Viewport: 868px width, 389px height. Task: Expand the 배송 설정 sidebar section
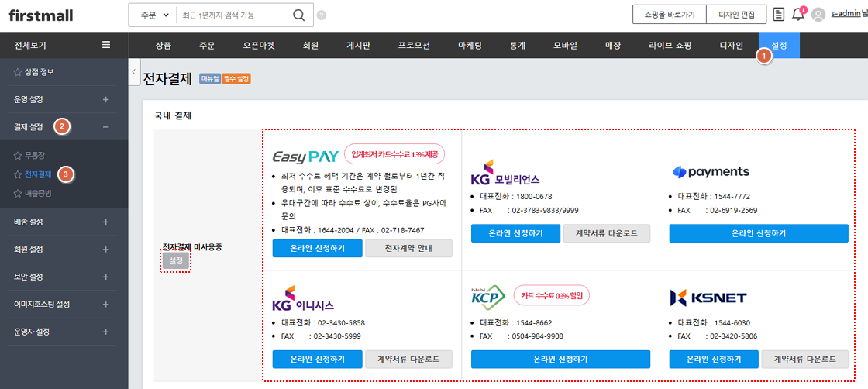coord(105,222)
